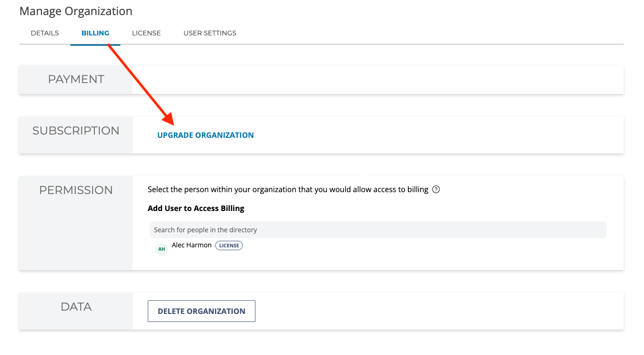Screen dimensions: 644x355
Task: Switch to the License tab
Action: pyautogui.click(x=146, y=33)
